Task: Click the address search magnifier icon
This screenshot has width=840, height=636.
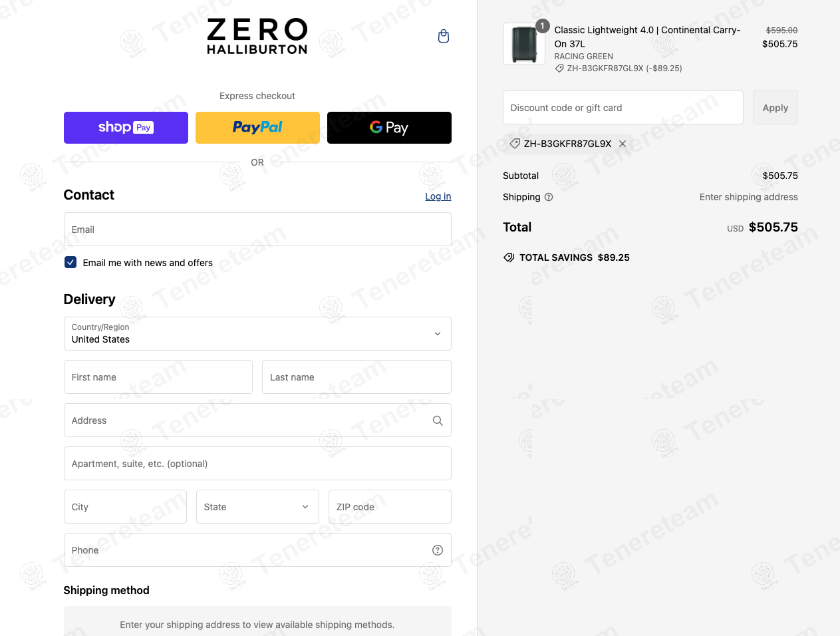Action: (438, 420)
